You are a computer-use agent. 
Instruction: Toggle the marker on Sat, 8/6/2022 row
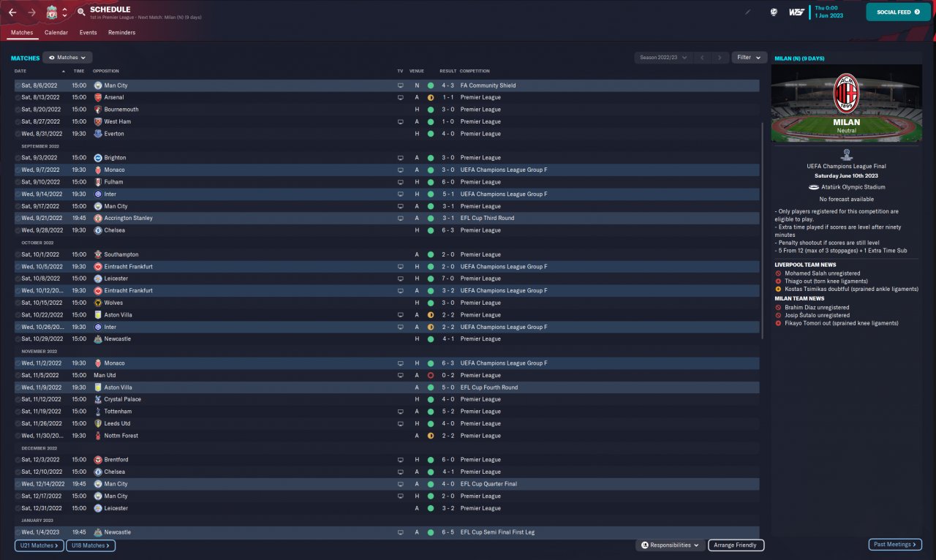[18, 86]
